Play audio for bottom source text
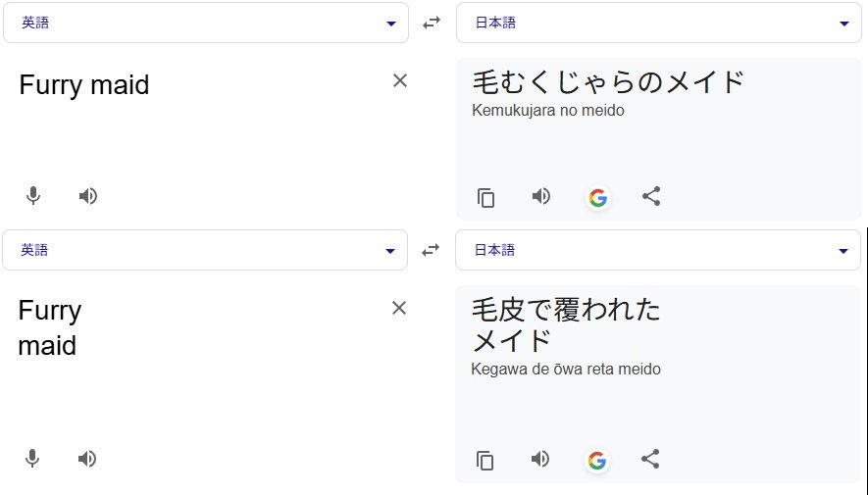868x495 pixels. click(87, 458)
